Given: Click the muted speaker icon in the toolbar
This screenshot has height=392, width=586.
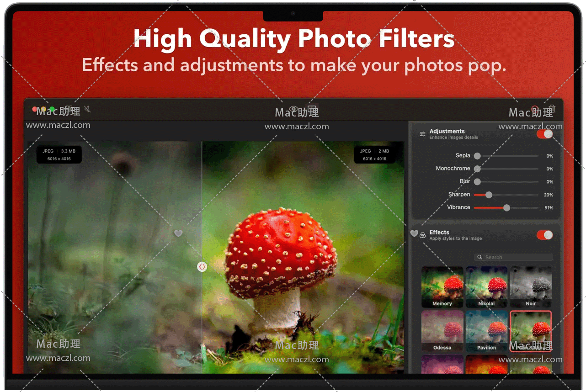Looking at the screenshot, I should 87,109.
